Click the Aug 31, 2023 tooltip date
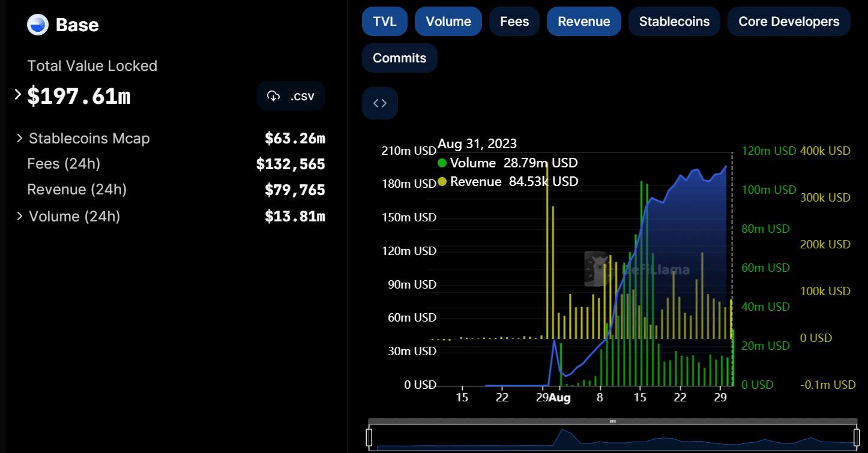 (477, 143)
